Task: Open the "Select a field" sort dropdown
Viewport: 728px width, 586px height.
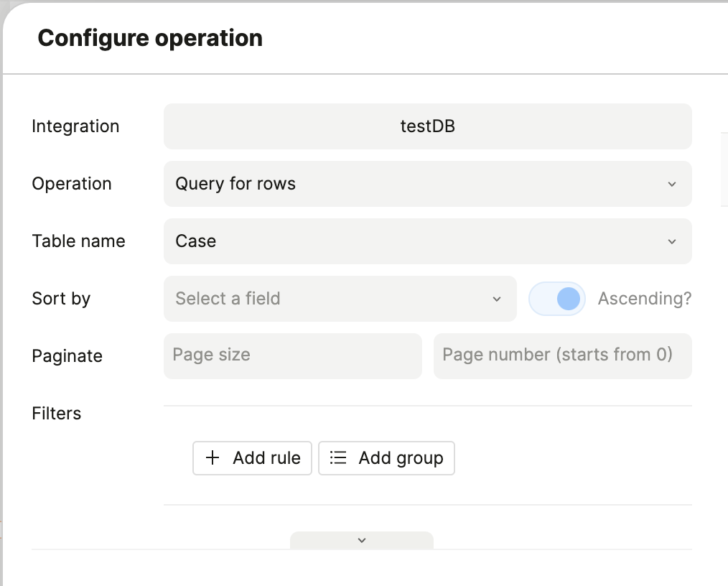Action: tap(330, 299)
